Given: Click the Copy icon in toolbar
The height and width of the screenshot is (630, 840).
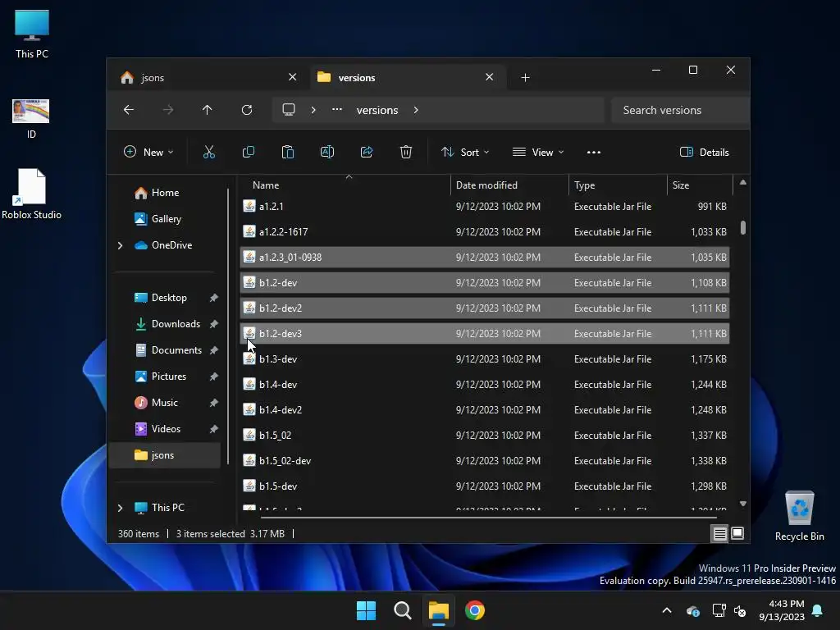Looking at the screenshot, I should (249, 152).
